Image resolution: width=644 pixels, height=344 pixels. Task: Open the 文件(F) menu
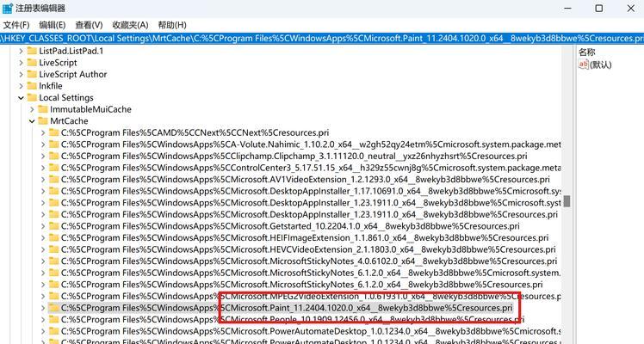(x=16, y=25)
